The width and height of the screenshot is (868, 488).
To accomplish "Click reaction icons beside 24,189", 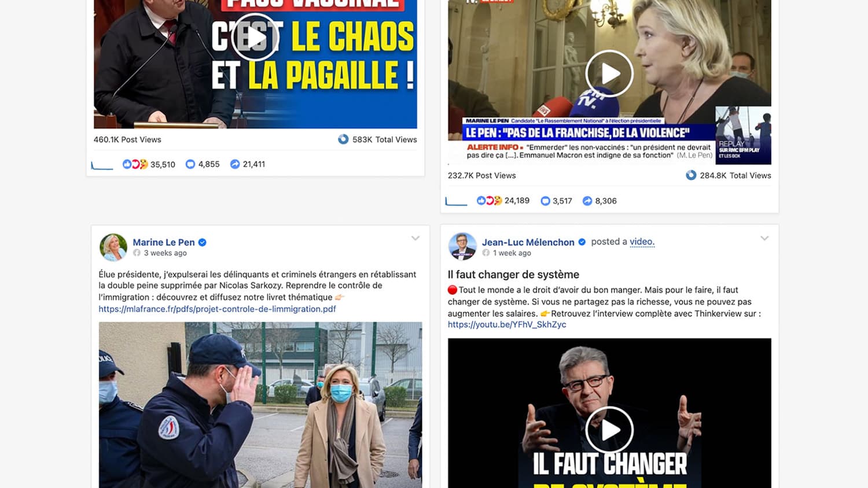I will (489, 201).
